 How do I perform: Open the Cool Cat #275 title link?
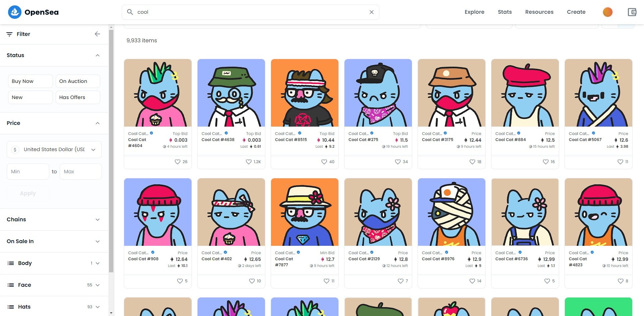point(363,140)
